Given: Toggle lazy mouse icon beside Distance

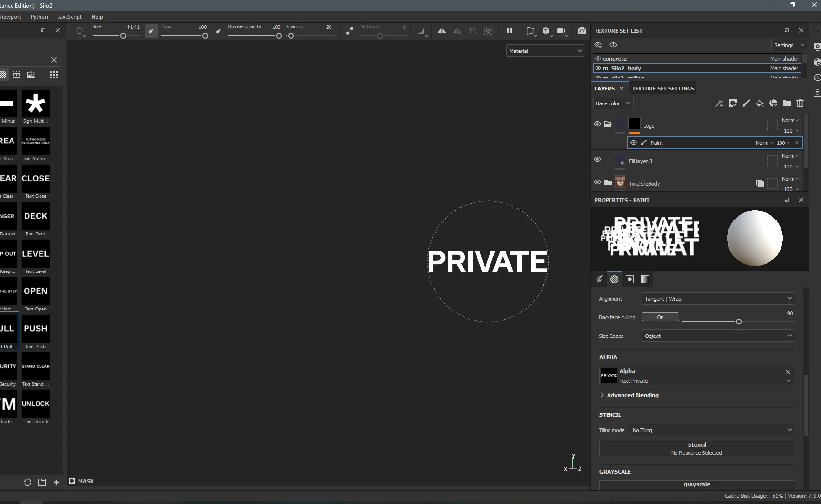Looking at the screenshot, I should (350, 31).
